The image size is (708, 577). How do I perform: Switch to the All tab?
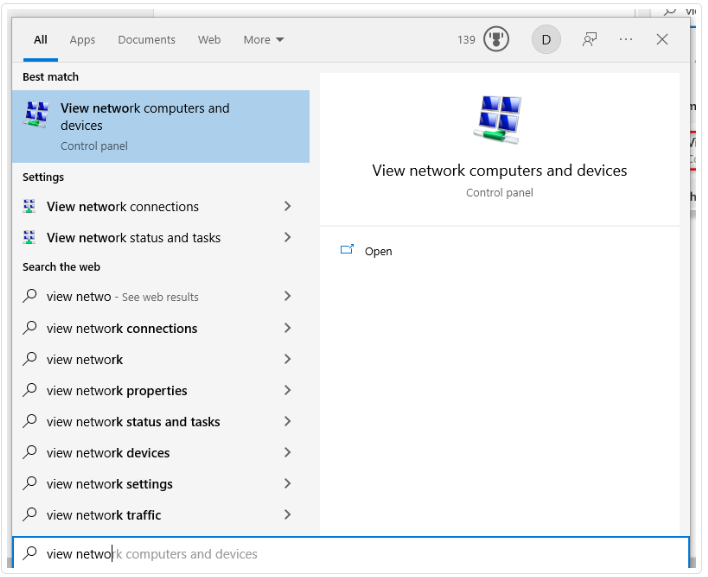click(40, 40)
